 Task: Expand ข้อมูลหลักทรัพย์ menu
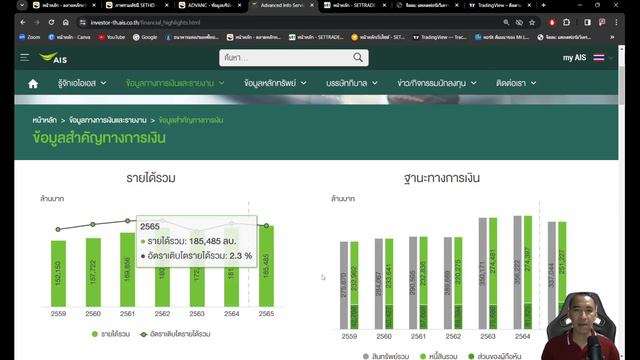276,83
